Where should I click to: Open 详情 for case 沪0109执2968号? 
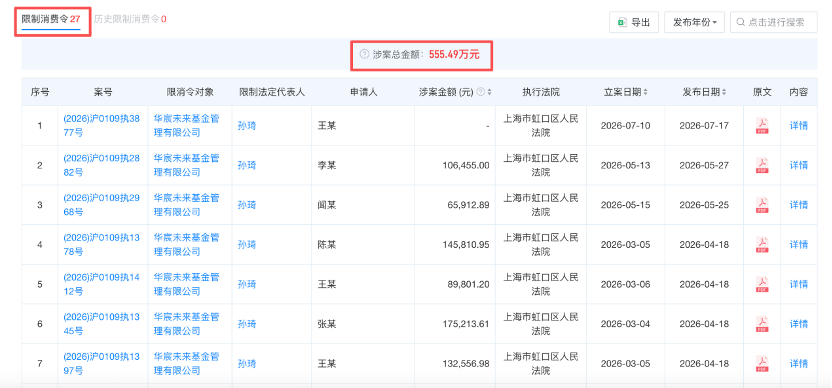point(799,205)
